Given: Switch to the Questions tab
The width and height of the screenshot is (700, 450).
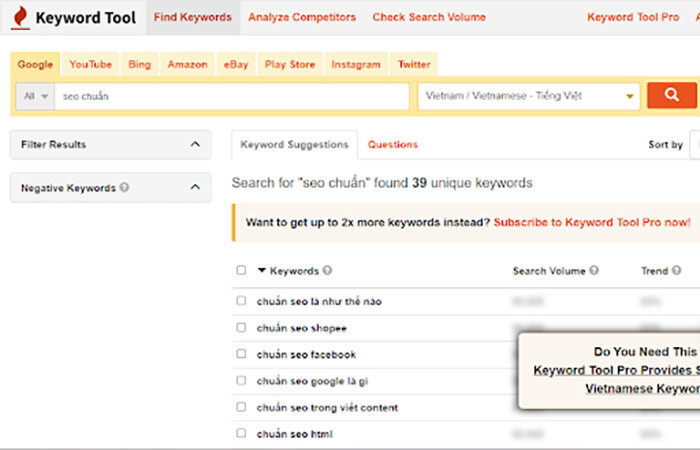Looking at the screenshot, I should (x=393, y=145).
